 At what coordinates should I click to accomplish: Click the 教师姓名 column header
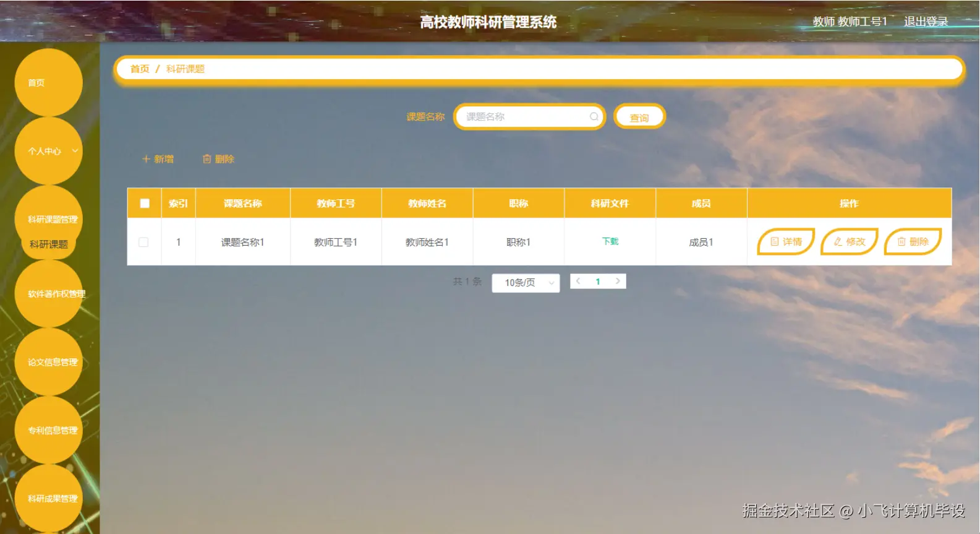tap(427, 203)
